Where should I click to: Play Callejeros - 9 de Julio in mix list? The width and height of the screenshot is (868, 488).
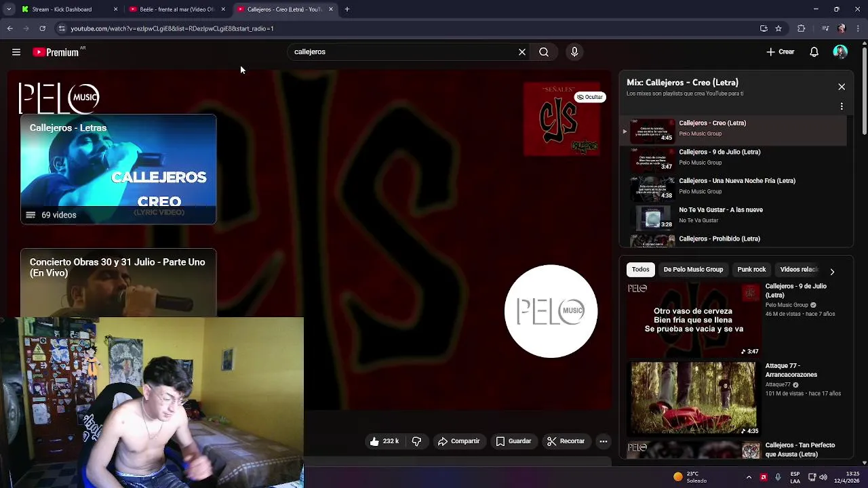coord(733,159)
